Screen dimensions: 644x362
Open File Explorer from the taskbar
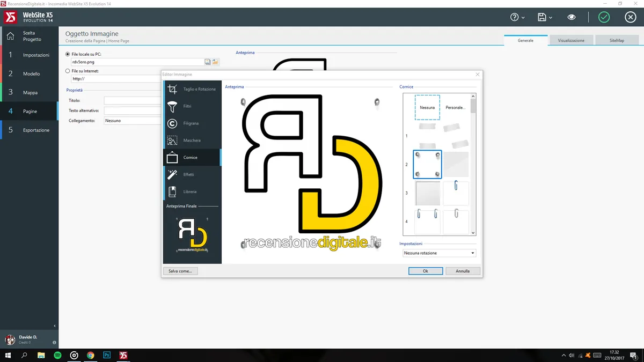click(41, 355)
